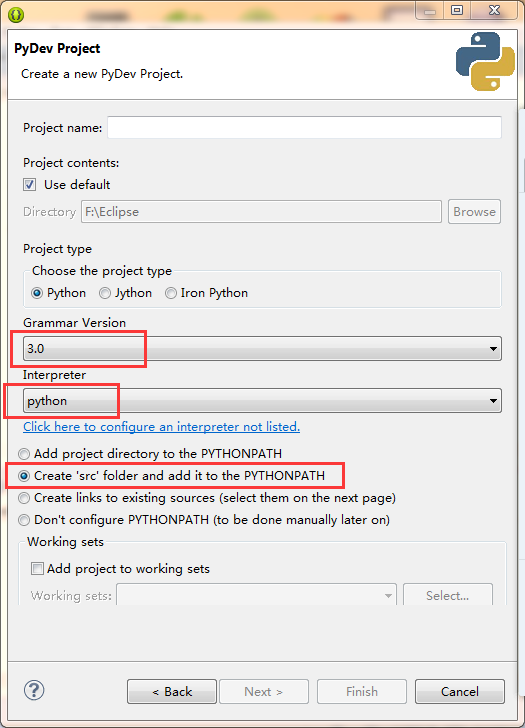Click the Python logo in header
The width and height of the screenshot is (525, 728).
pos(485,61)
